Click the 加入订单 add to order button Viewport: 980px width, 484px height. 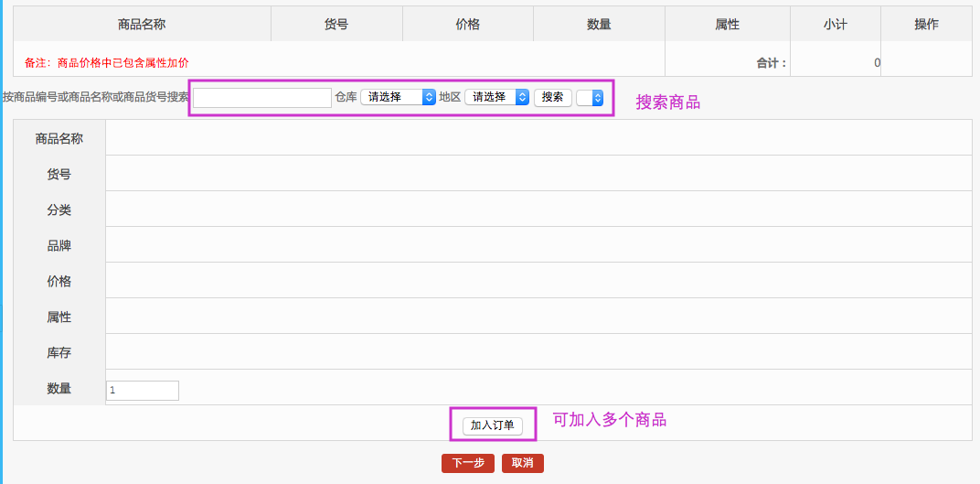click(x=493, y=425)
